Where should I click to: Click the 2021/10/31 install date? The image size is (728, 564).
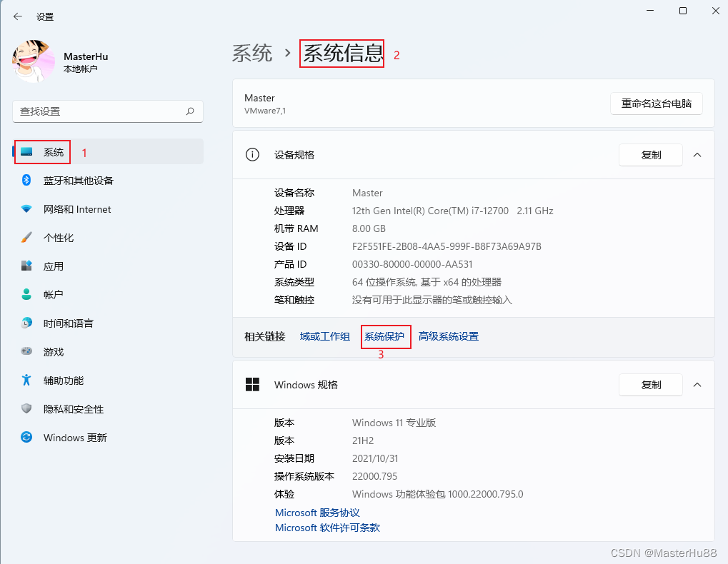[x=375, y=458]
